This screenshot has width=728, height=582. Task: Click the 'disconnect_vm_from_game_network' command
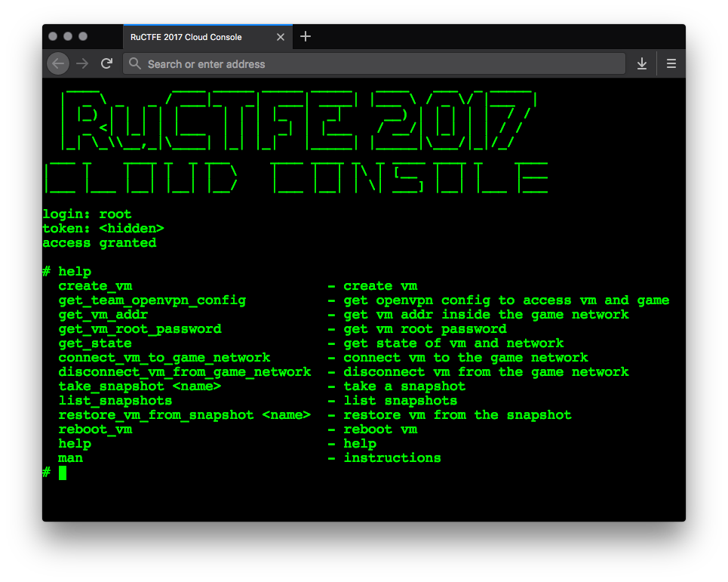pos(185,372)
